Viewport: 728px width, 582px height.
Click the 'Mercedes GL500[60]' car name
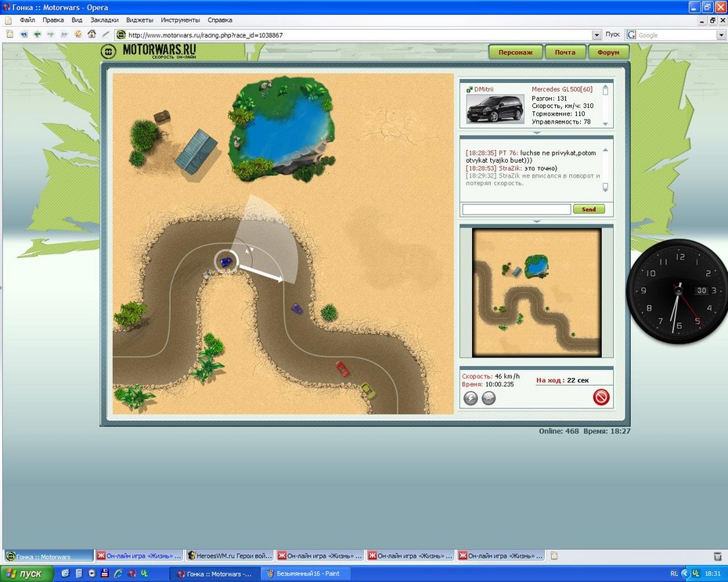tap(562, 89)
